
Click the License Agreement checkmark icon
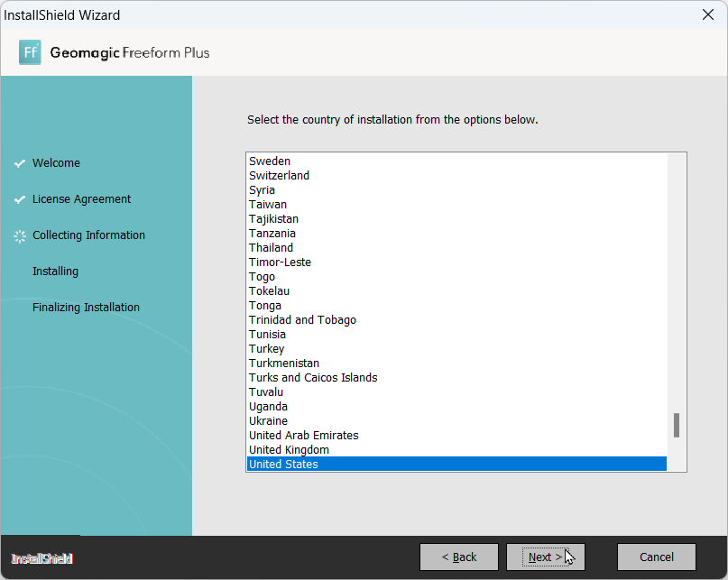click(19, 199)
